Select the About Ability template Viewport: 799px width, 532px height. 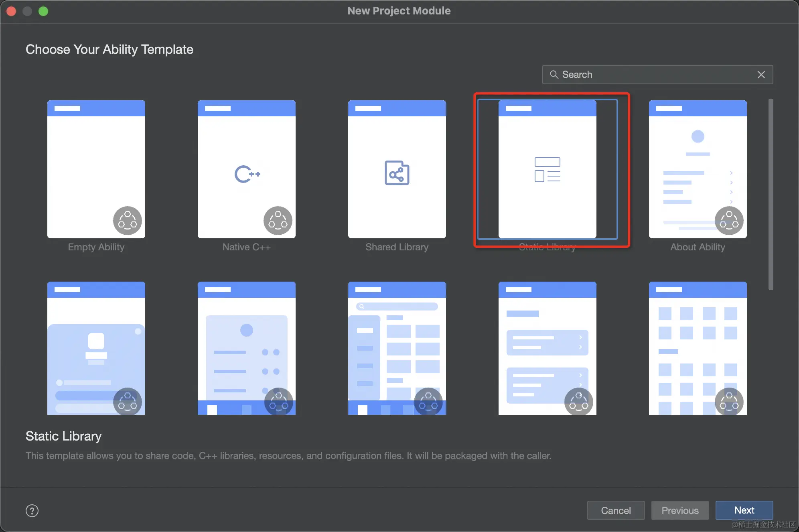coord(698,169)
